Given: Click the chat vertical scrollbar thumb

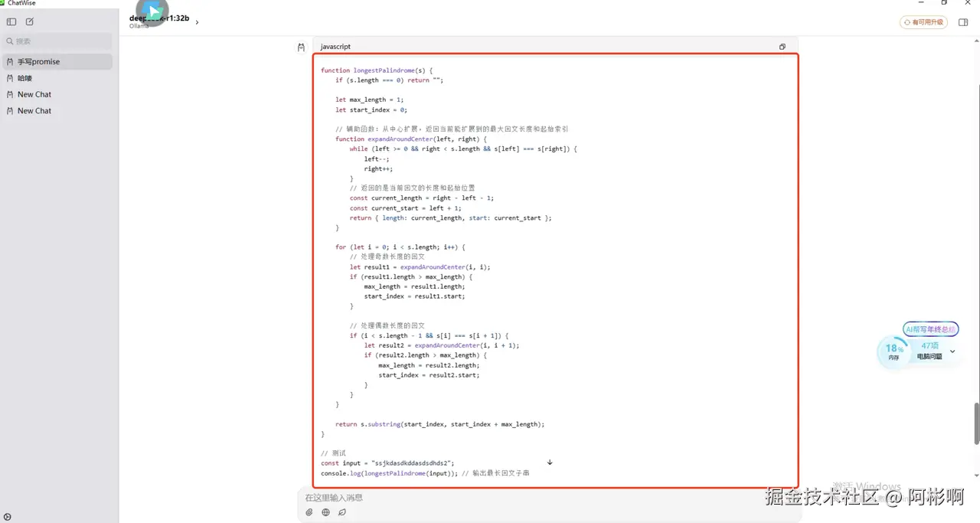Looking at the screenshot, I should pyautogui.click(x=976, y=423).
